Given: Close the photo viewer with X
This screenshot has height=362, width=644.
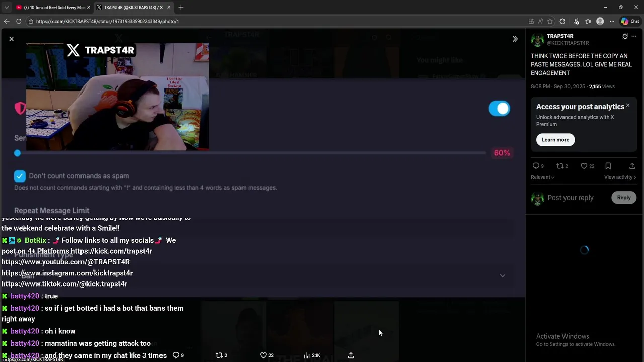Looking at the screenshot, I should (11, 39).
